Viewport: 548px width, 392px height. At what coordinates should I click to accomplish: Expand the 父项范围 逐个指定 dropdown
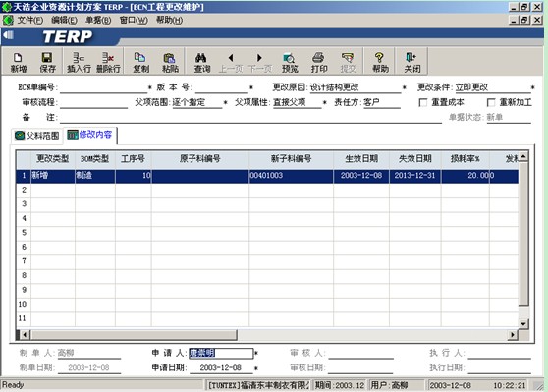click(x=197, y=102)
